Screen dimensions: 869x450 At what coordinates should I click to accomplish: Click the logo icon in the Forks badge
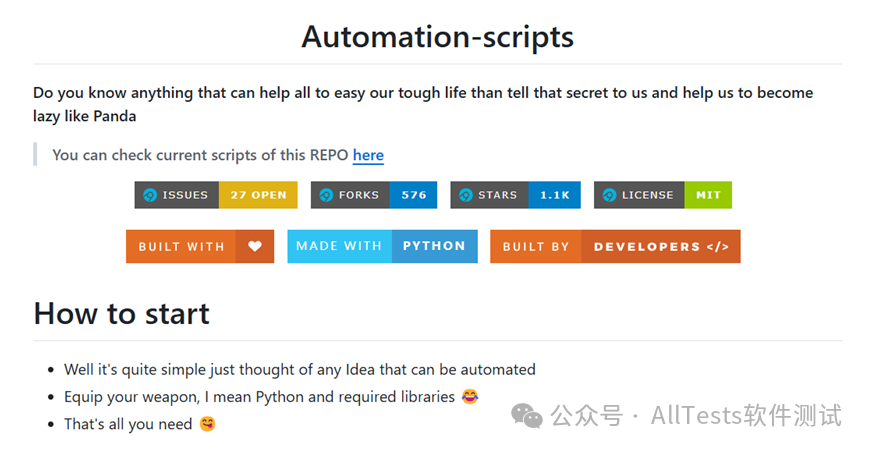point(326,195)
